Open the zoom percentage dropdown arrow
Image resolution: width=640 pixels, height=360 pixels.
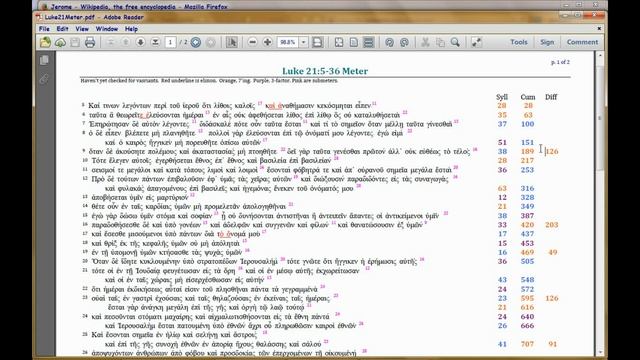[303, 42]
